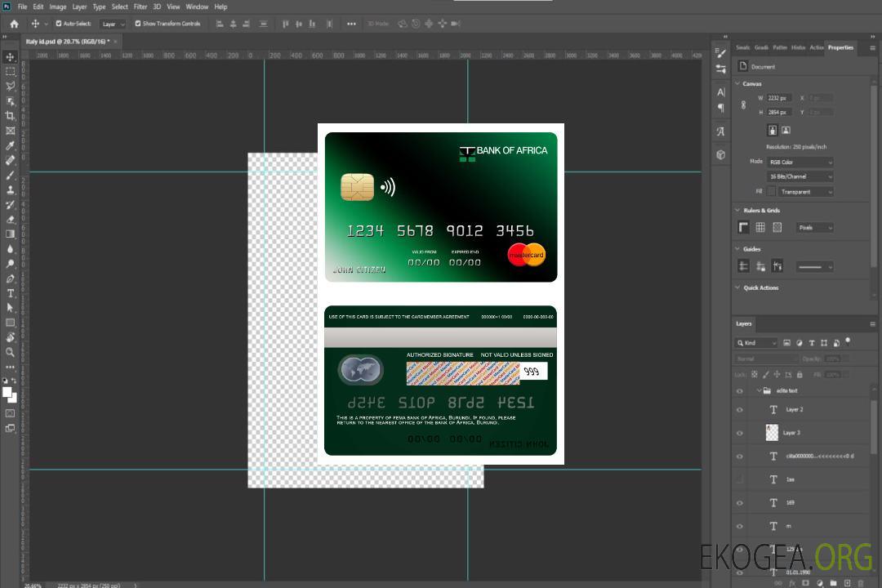Screen dimensions: 882x588
Task: Hide the 'edite text' group
Action: [740, 391]
